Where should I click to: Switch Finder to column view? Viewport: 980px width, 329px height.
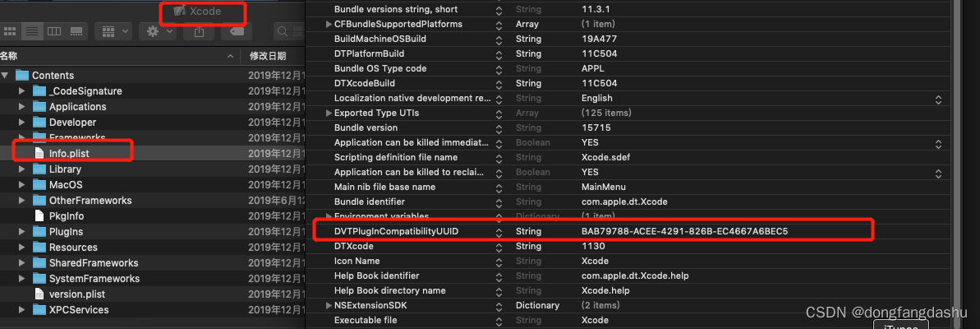pos(54,31)
